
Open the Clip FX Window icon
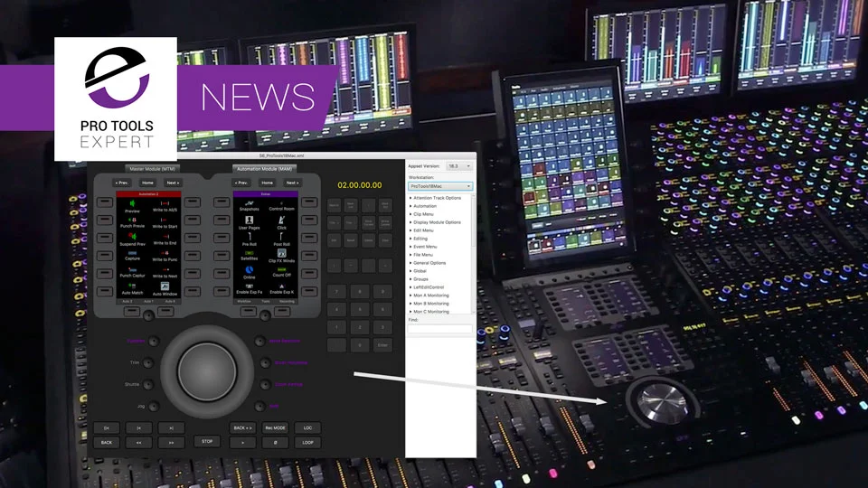[x=282, y=253]
